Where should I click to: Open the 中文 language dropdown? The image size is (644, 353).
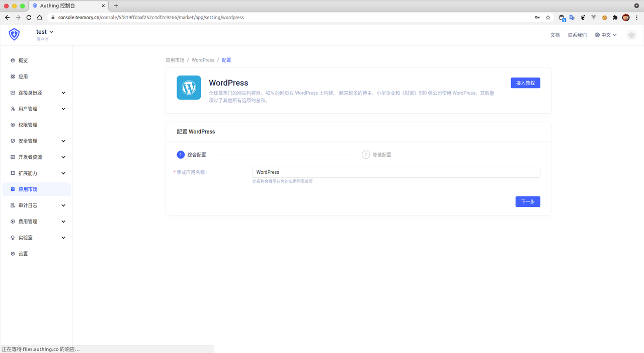tap(606, 35)
